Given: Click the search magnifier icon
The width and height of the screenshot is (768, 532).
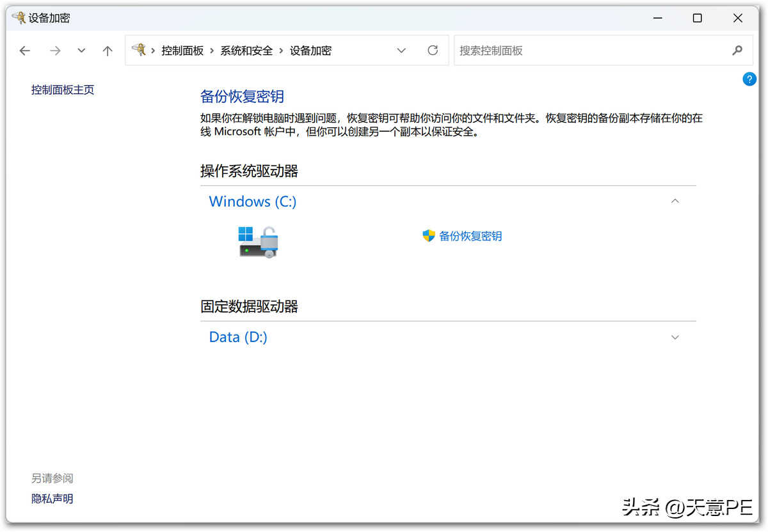Looking at the screenshot, I should pyautogui.click(x=737, y=51).
